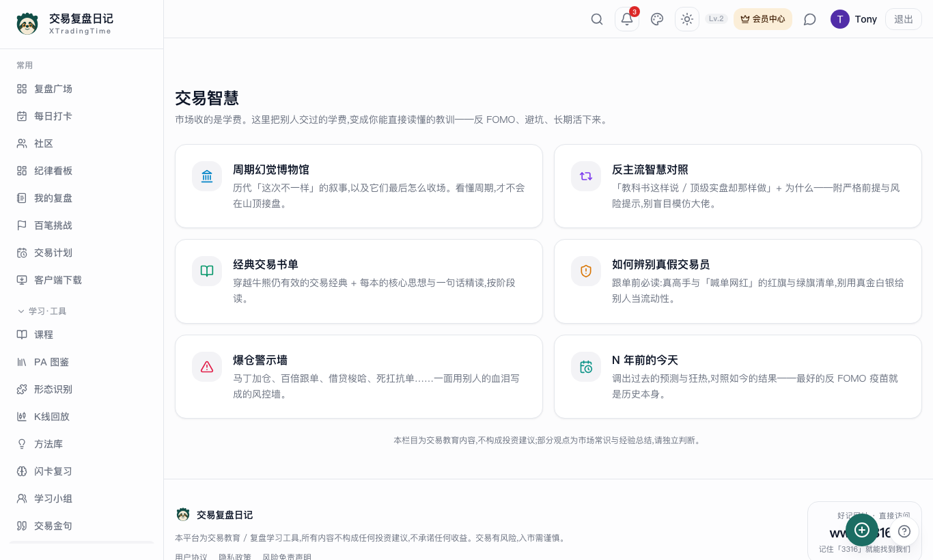
Task: Click the K线回放 candlestick icon
Action: pyautogui.click(x=22, y=417)
